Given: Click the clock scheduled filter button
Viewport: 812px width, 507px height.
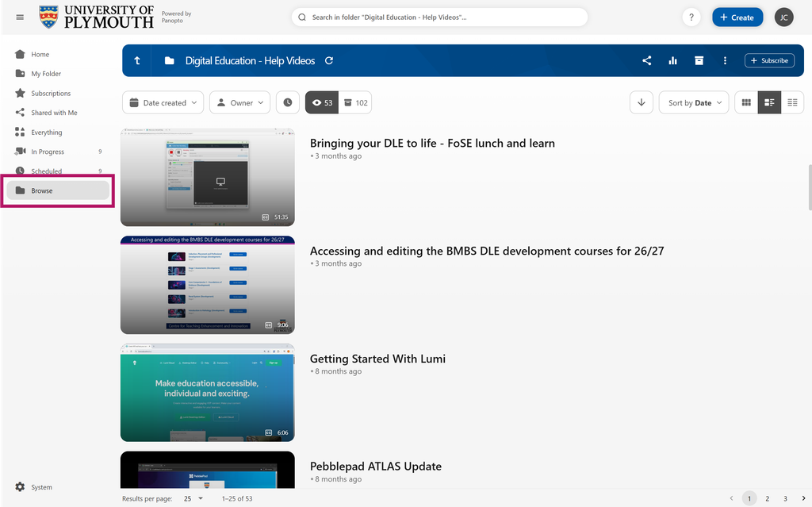Looking at the screenshot, I should click(287, 102).
